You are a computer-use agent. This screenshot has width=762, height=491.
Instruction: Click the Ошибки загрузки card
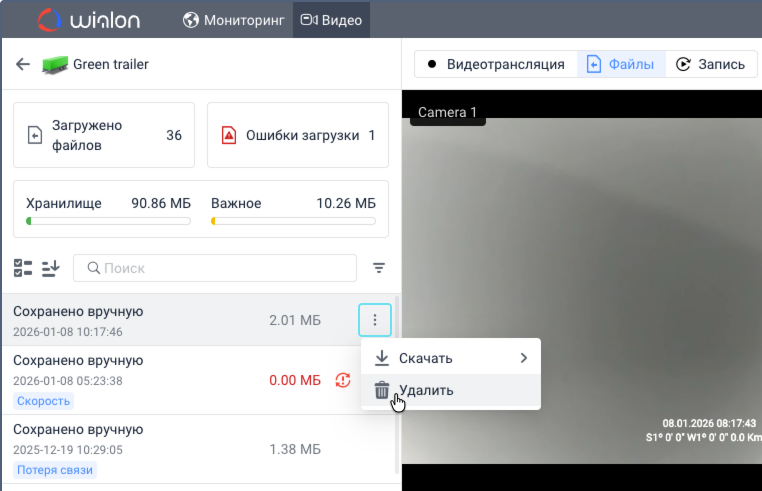click(298, 135)
